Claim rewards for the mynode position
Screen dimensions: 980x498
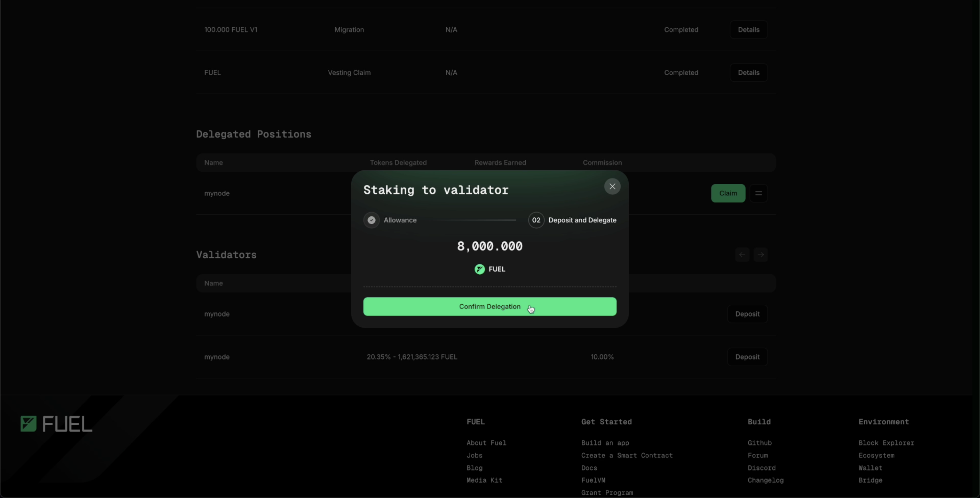pyautogui.click(x=728, y=193)
